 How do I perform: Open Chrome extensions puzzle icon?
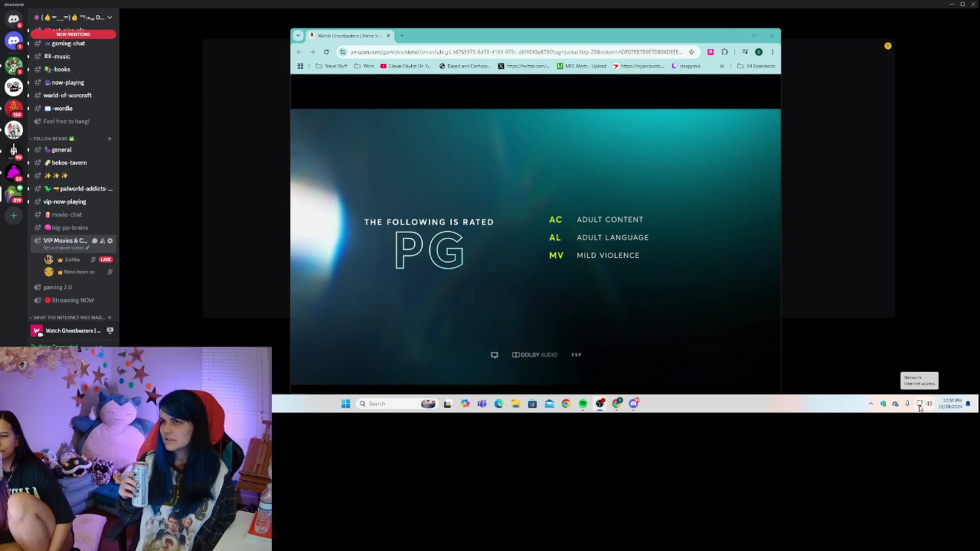[724, 52]
